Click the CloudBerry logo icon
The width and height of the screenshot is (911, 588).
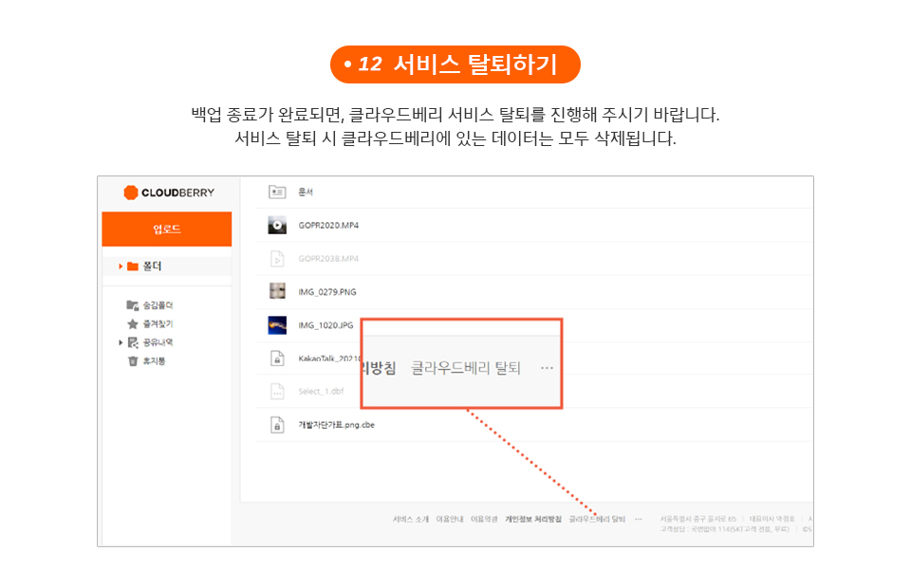[131, 193]
